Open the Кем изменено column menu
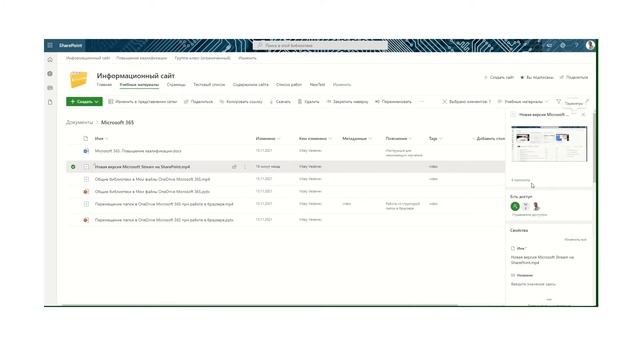 [x=315, y=139]
